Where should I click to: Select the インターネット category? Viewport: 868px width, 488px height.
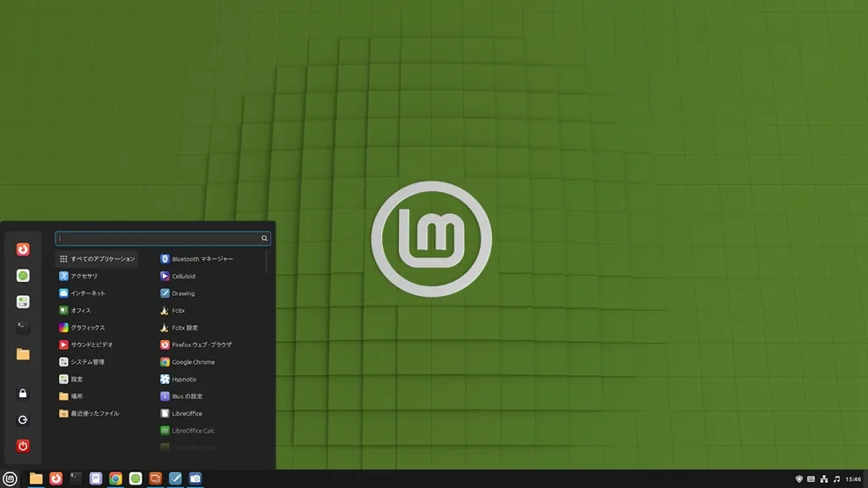pos(88,293)
